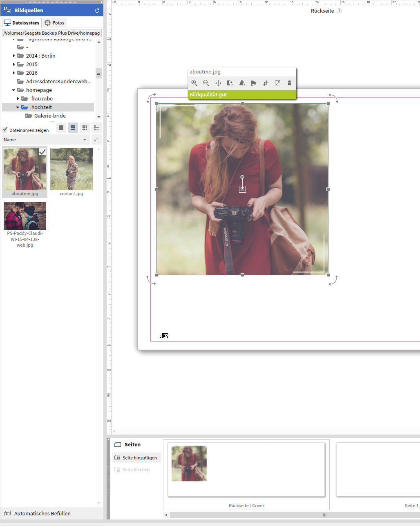Click the Seite hinzufügen button

click(x=136, y=458)
